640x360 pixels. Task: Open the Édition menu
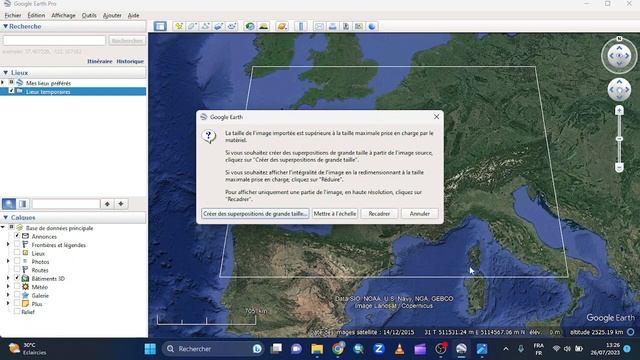pos(36,15)
